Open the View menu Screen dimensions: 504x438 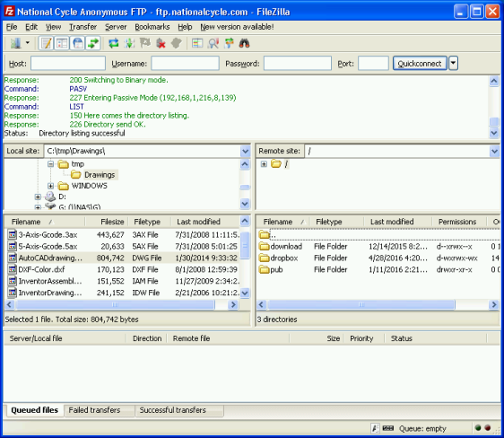point(53,27)
